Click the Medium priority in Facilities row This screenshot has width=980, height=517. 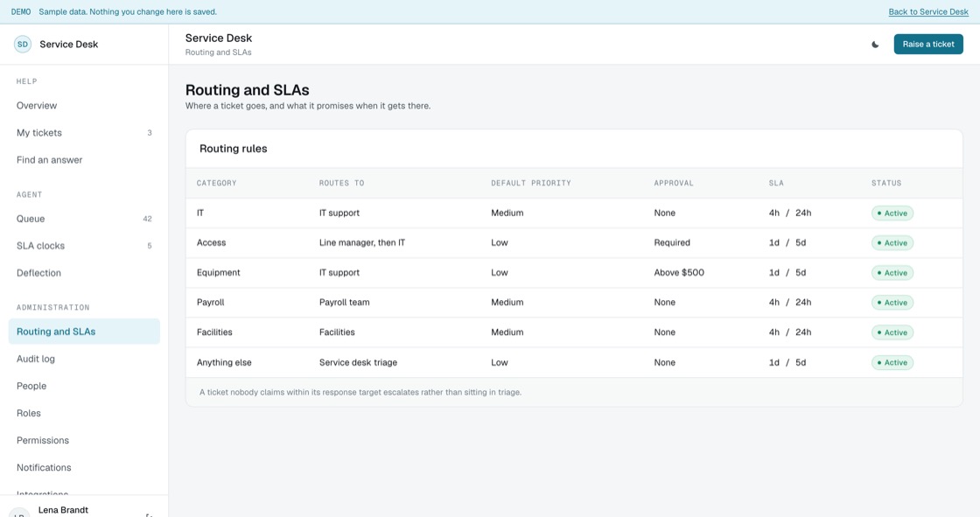tap(507, 332)
